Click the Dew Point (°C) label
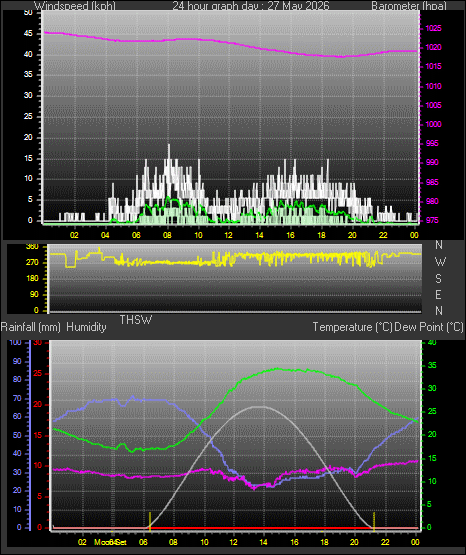The height and width of the screenshot is (555, 466). coord(429,327)
